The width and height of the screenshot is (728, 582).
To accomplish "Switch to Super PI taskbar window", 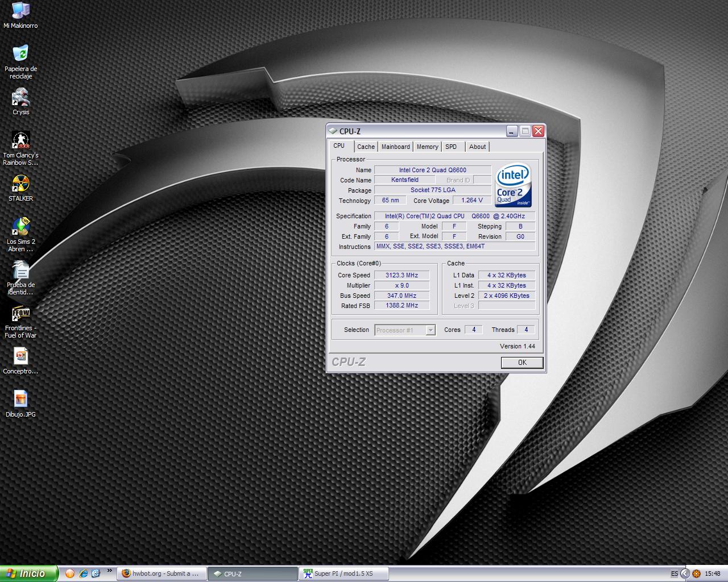I will pos(344,573).
